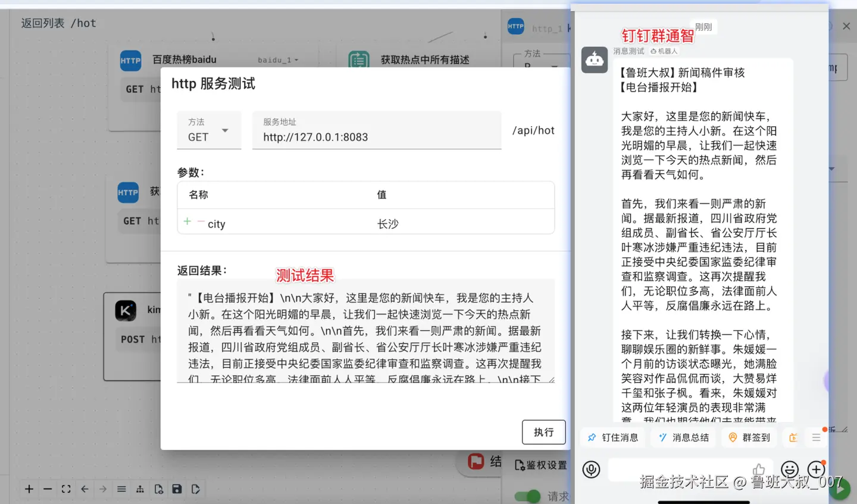Zoom out canvas with the minus icon
This screenshot has height=504, width=857.
[x=48, y=489]
